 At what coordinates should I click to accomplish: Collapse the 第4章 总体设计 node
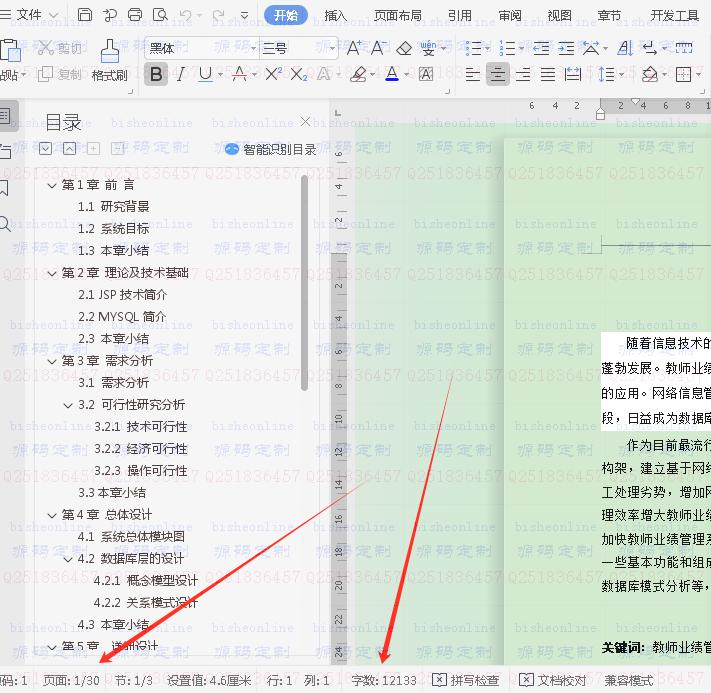pyautogui.click(x=52, y=515)
